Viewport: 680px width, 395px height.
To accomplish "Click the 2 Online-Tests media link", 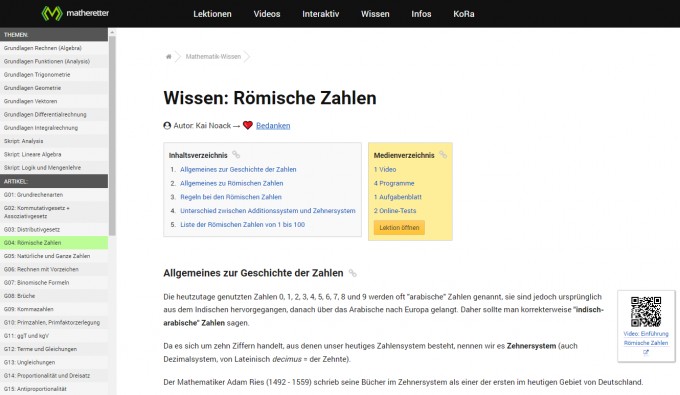I will coord(395,210).
